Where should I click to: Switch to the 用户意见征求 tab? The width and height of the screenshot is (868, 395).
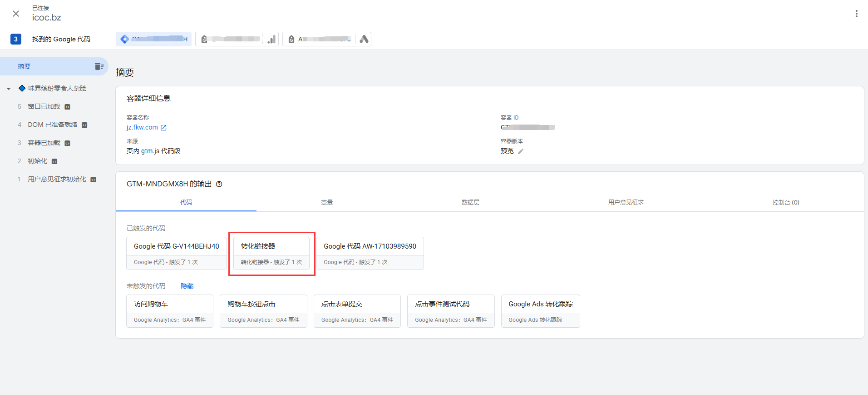pos(626,202)
